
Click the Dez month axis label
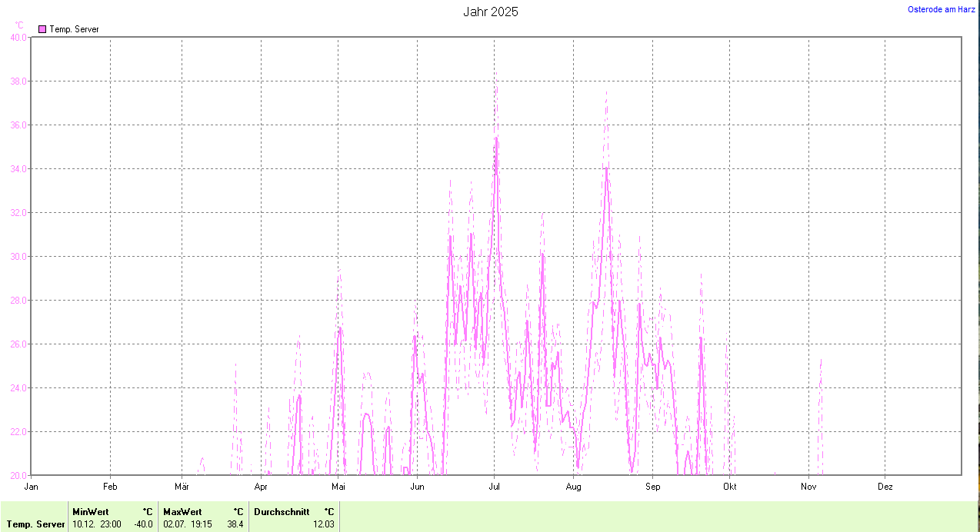(x=885, y=487)
